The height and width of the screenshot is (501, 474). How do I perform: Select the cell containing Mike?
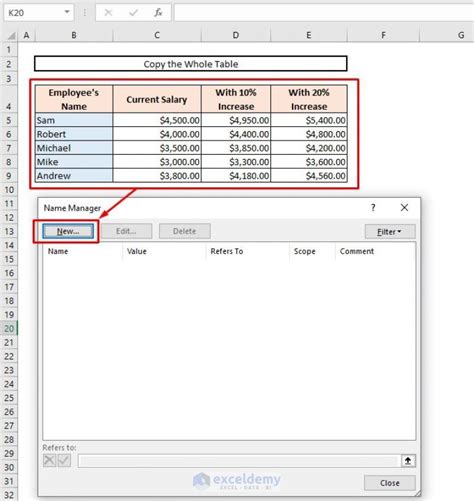pos(74,162)
